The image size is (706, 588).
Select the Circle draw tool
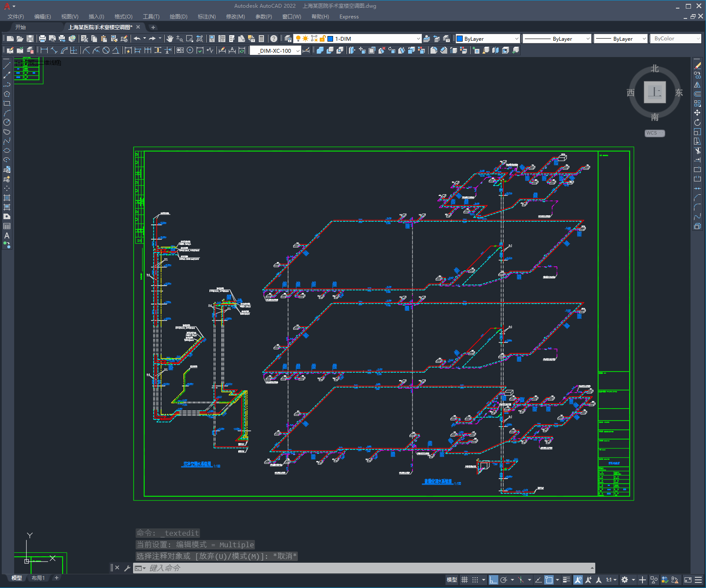tap(7, 122)
